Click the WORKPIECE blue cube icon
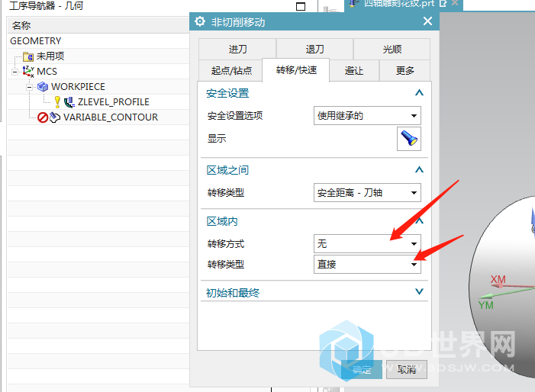This screenshot has width=535, height=392. [43, 87]
